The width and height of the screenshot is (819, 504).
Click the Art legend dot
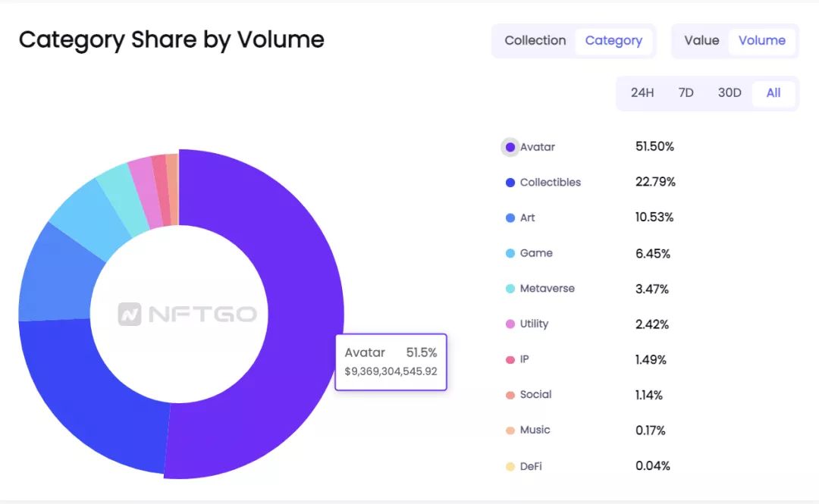click(x=510, y=218)
